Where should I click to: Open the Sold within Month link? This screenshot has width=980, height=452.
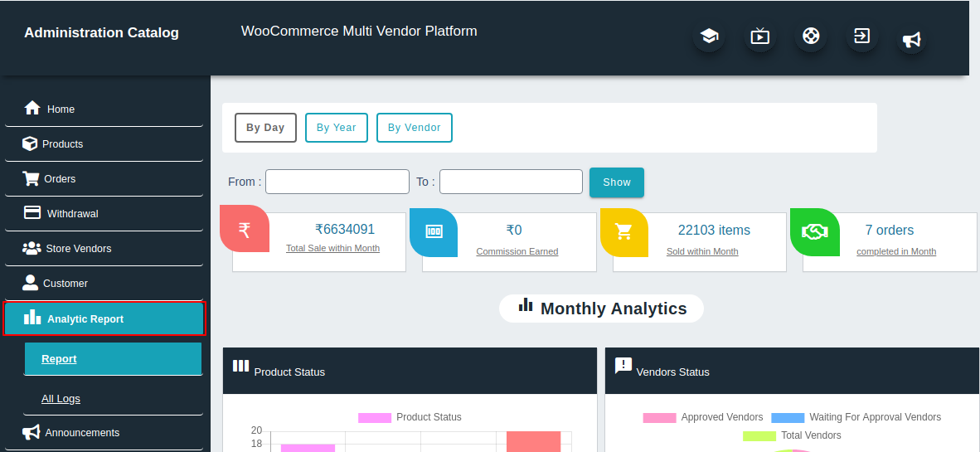(x=702, y=251)
